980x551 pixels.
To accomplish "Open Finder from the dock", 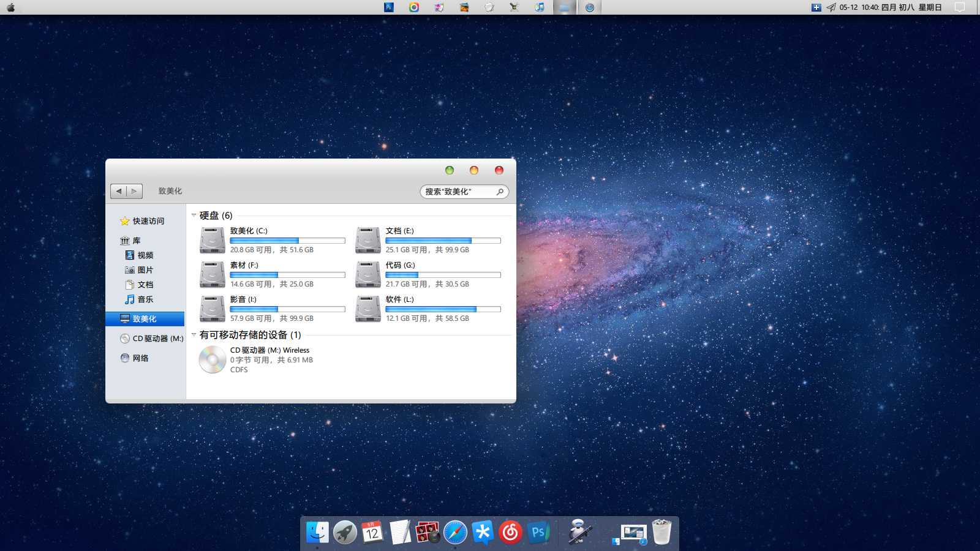I will coord(317,532).
